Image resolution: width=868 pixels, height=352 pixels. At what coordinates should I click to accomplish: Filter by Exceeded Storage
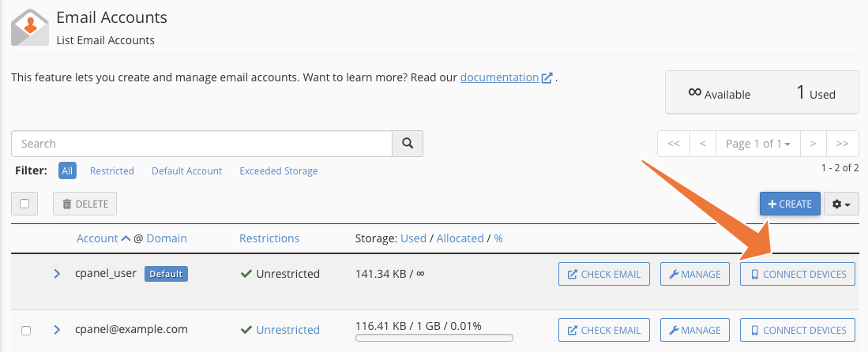tap(278, 170)
